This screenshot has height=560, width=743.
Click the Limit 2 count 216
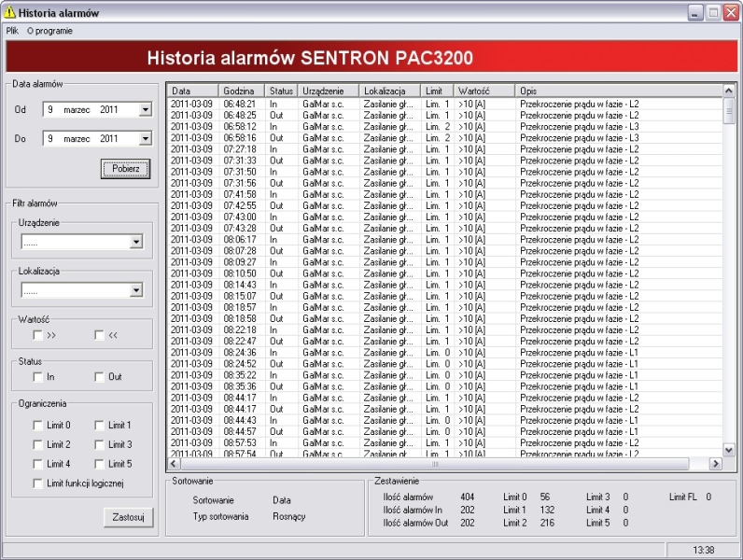[547, 523]
